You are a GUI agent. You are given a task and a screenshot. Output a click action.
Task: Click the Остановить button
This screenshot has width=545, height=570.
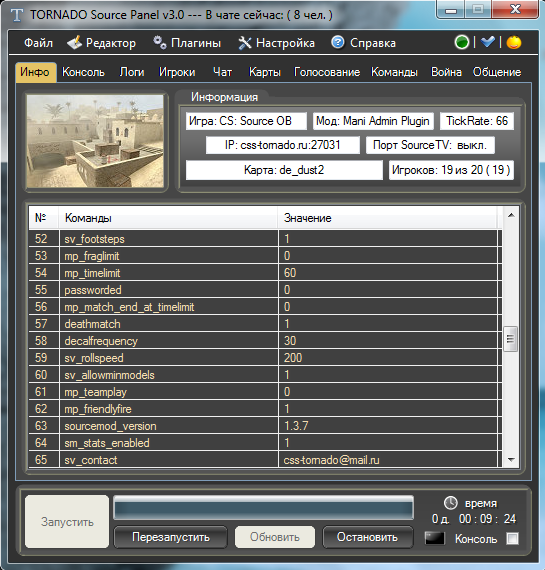click(x=368, y=537)
